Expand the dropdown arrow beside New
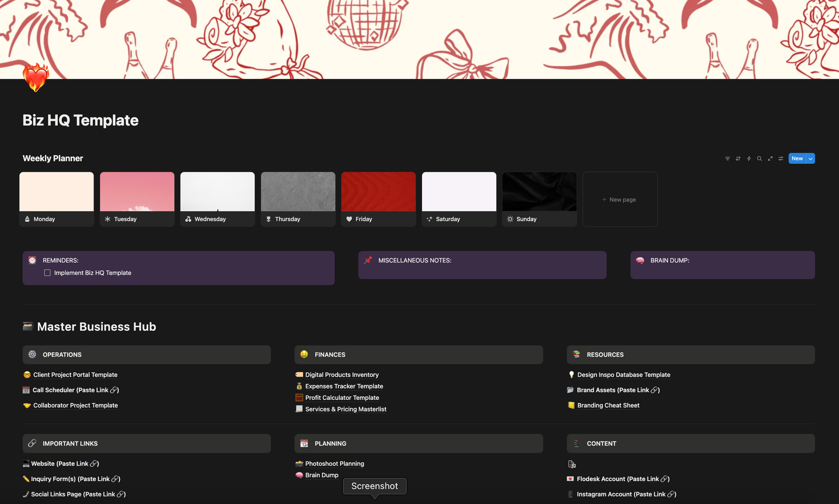Viewport: 839px width, 504px height. pos(811,159)
